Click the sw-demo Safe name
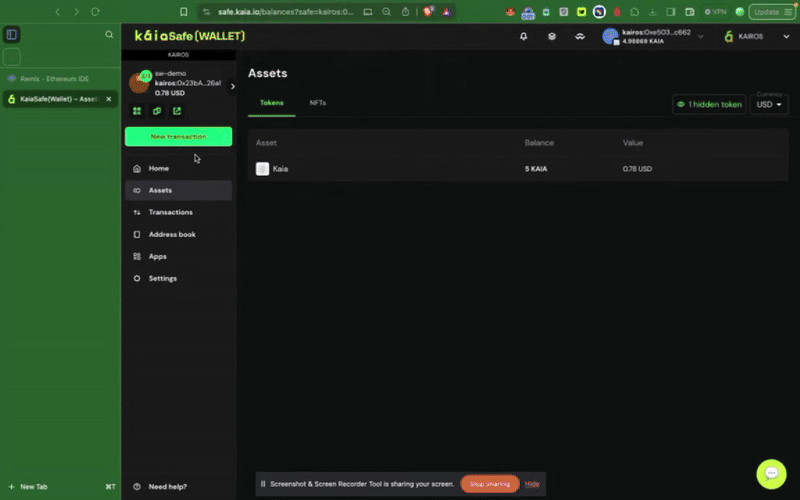The width and height of the screenshot is (800, 500). point(170,73)
